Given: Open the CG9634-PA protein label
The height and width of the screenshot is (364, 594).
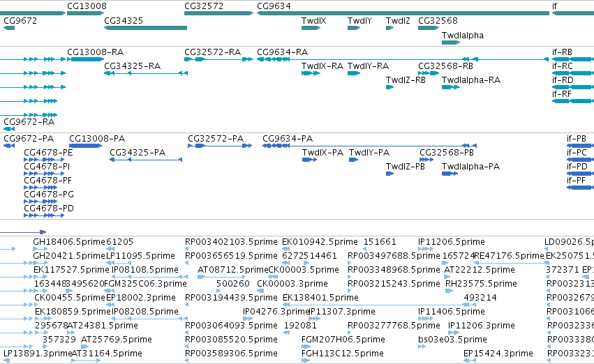Looking at the screenshot, I should point(288,139).
